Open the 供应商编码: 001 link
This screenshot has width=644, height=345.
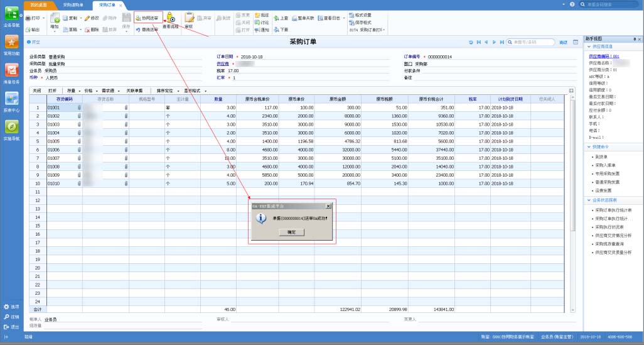pos(604,57)
